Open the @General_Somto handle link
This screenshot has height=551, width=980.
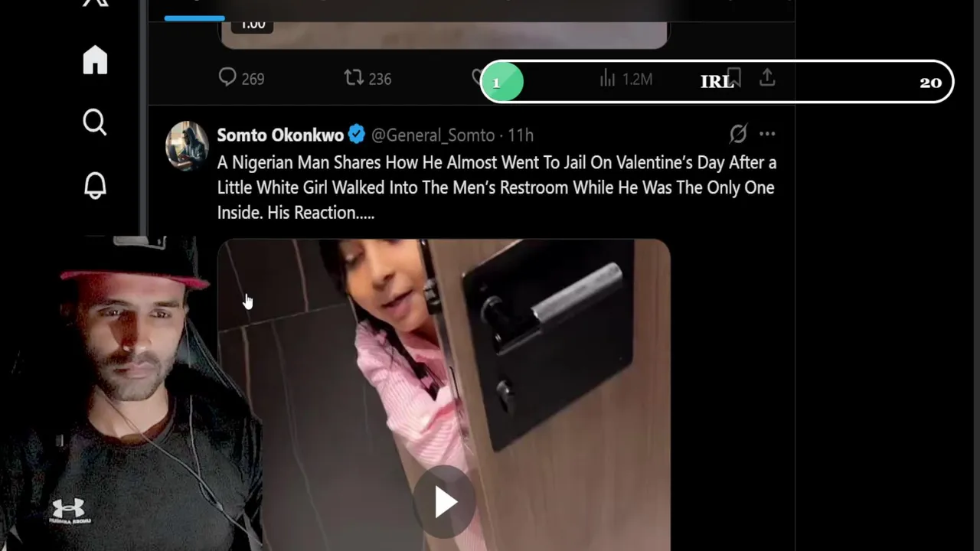tap(433, 135)
